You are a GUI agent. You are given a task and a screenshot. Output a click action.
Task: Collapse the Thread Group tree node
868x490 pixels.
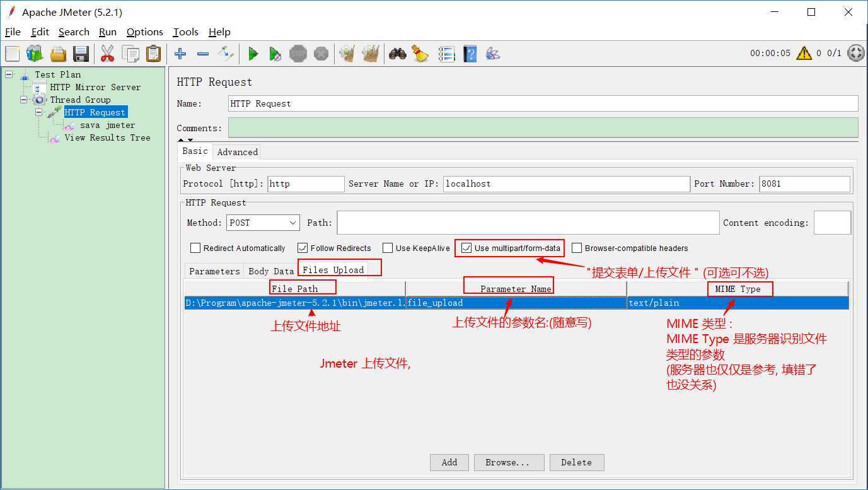point(24,100)
